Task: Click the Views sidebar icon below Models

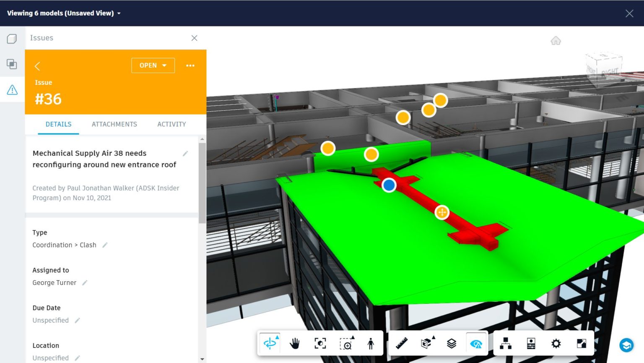Action: tap(12, 64)
